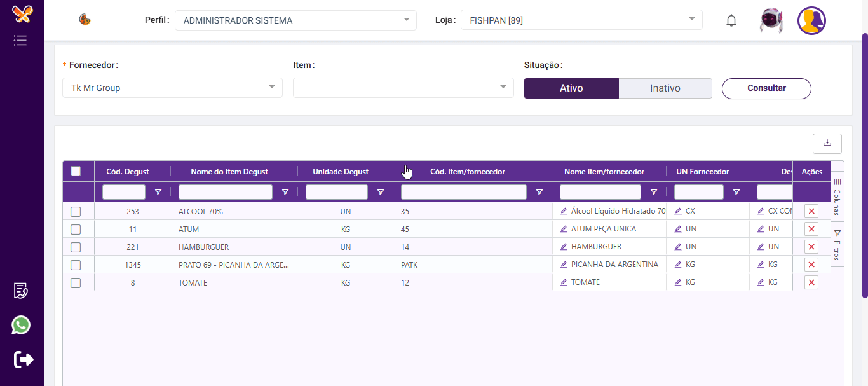This screenshot has width=868, height=386.
Task: Toggle the sidebar hamburger menu
Action: 20,41
